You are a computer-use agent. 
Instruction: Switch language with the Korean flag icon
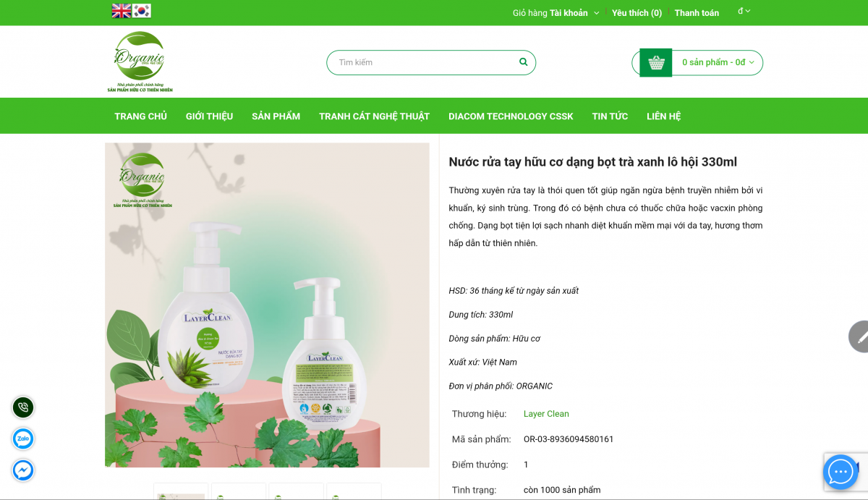click(142, 11)
